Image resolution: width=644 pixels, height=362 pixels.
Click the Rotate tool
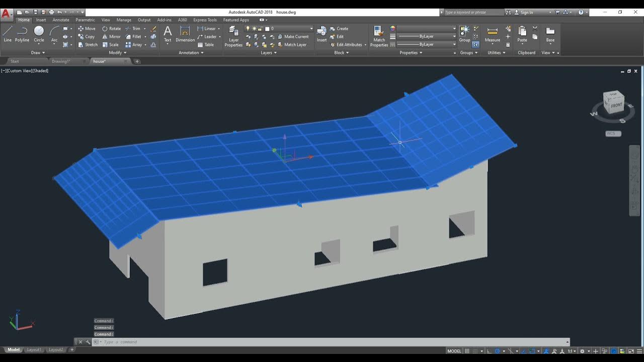111,29
